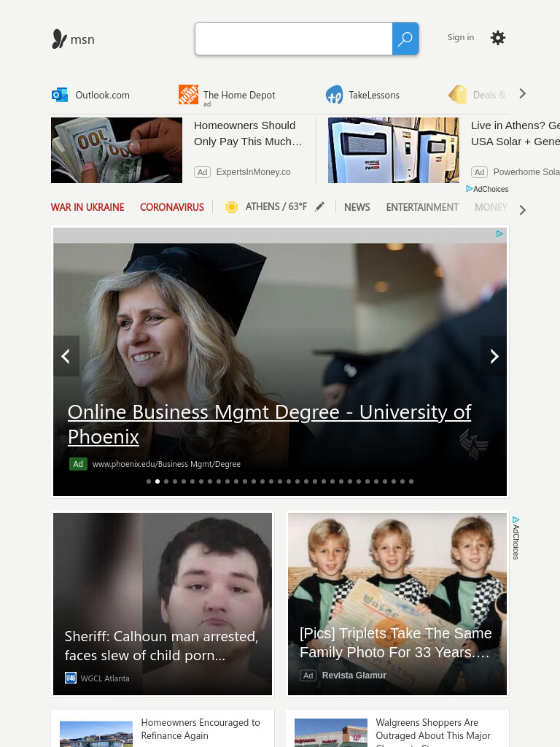Click the AdChoices icon above the carousel image

[x=499, y=234]
